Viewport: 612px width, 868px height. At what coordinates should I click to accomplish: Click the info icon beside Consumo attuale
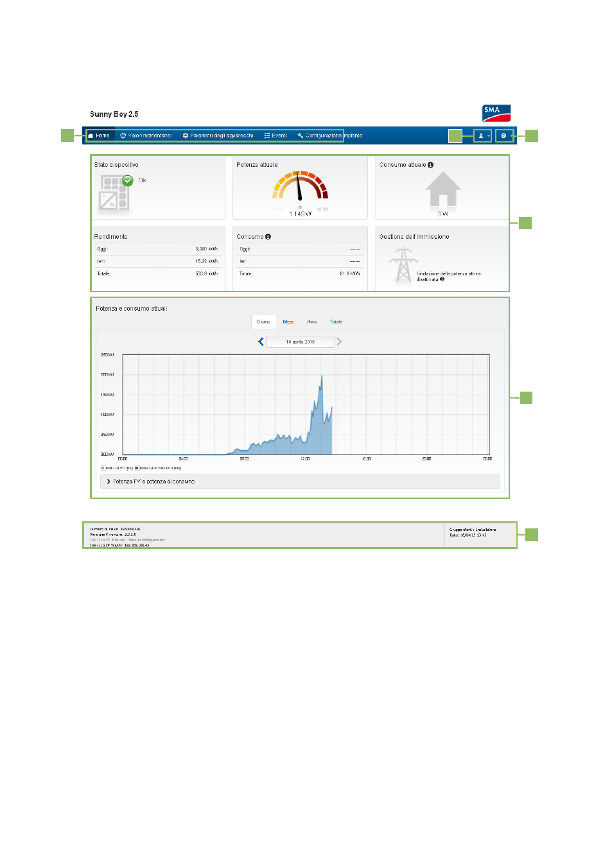pos(430,165)
